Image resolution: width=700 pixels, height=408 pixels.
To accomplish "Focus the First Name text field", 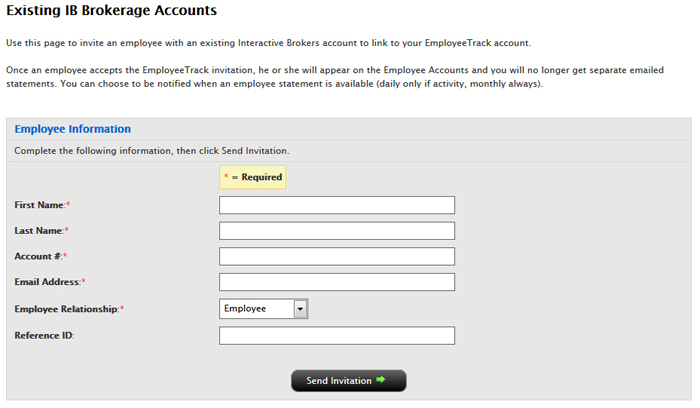I will [337, 205].
